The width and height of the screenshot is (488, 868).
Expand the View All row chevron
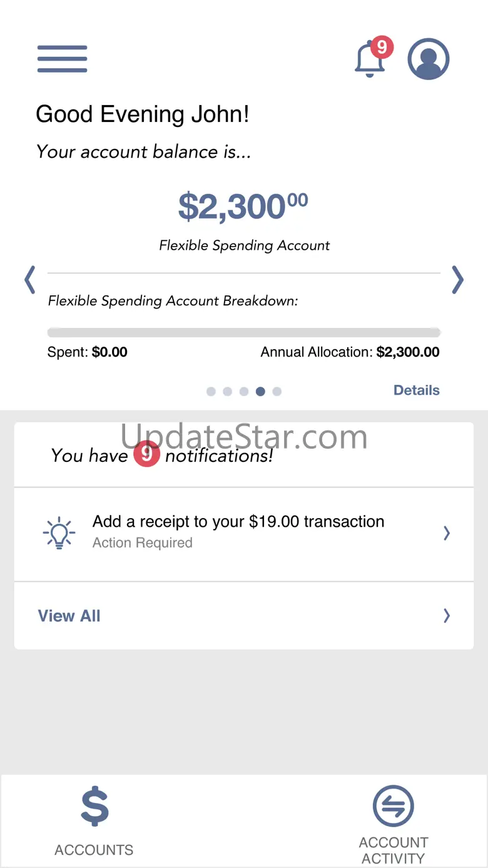tap(447, 616)
